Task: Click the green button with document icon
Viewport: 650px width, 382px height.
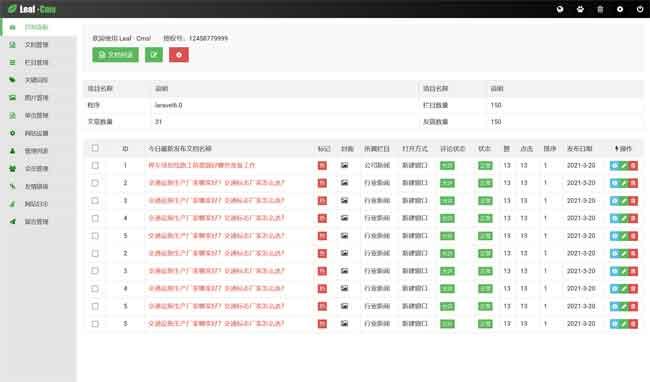Action: (115, 55)
